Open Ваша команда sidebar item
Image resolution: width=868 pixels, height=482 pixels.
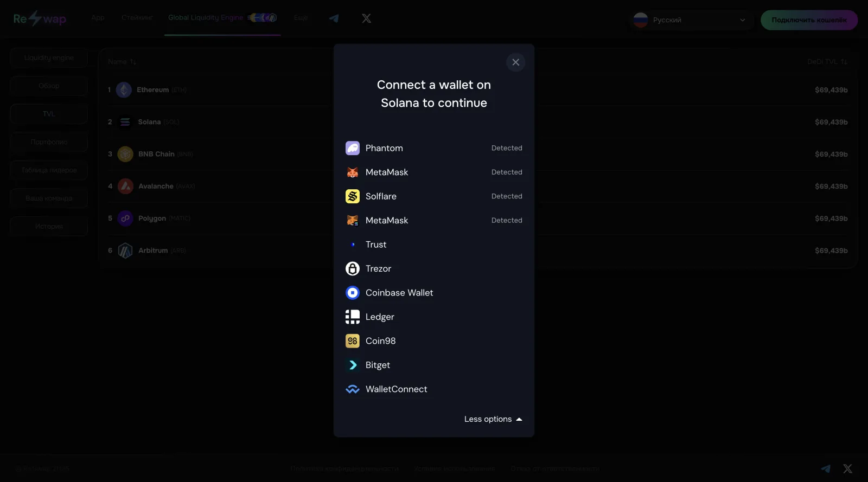[x=49, y=198]
